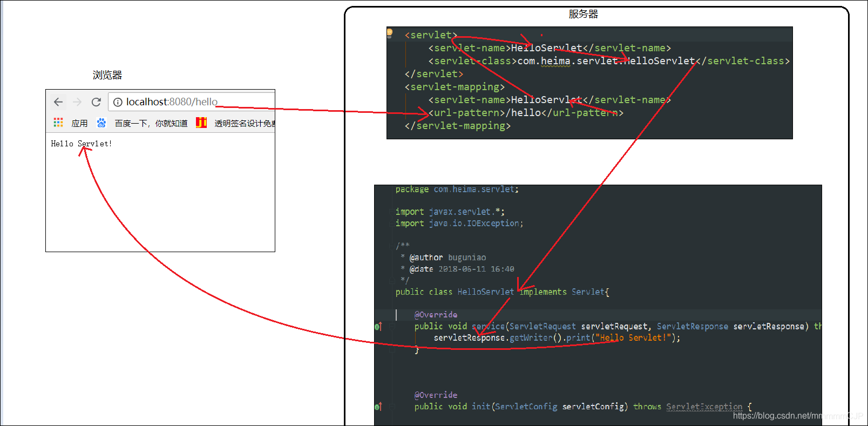This screenshot has width=868, height=426.
Task: Click the ServletConfig parameter type in init
Action: click(x=526, y=407)
